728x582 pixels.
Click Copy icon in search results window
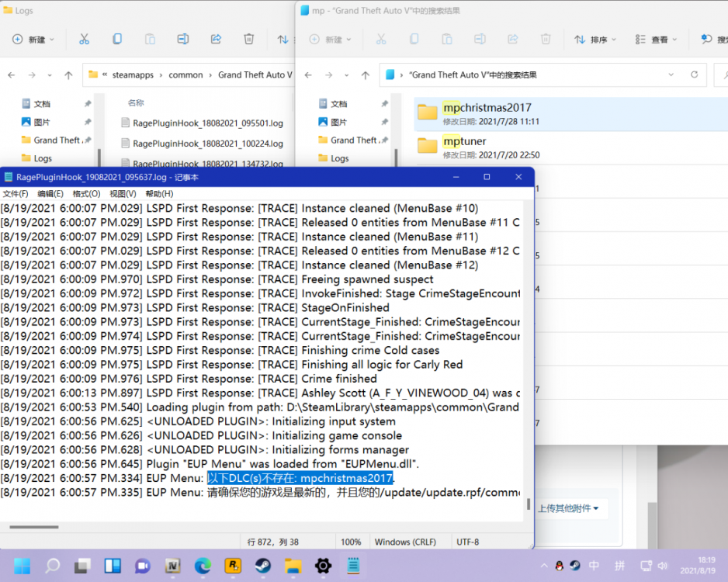click(x=414, y=40)
